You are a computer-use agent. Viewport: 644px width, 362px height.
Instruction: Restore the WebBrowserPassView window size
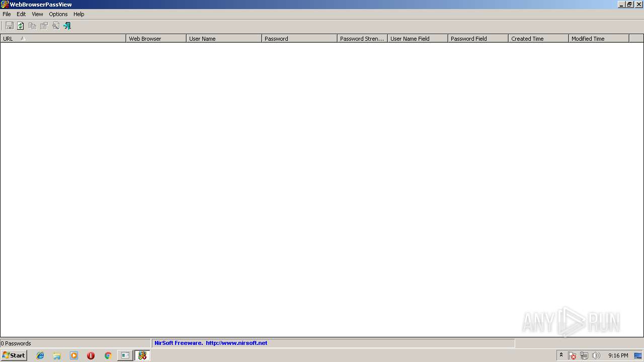(x=629, y=4)
